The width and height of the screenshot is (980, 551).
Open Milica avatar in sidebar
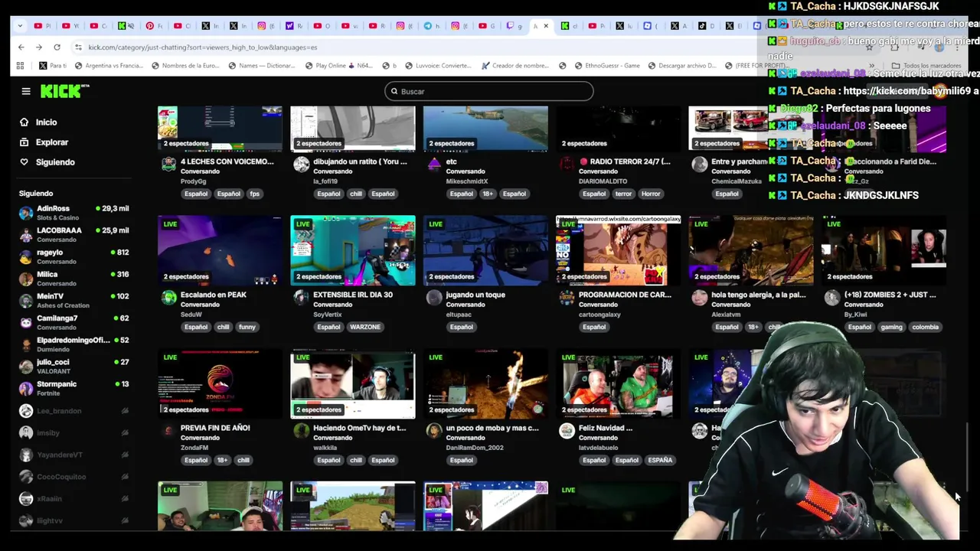click(26, 279)
